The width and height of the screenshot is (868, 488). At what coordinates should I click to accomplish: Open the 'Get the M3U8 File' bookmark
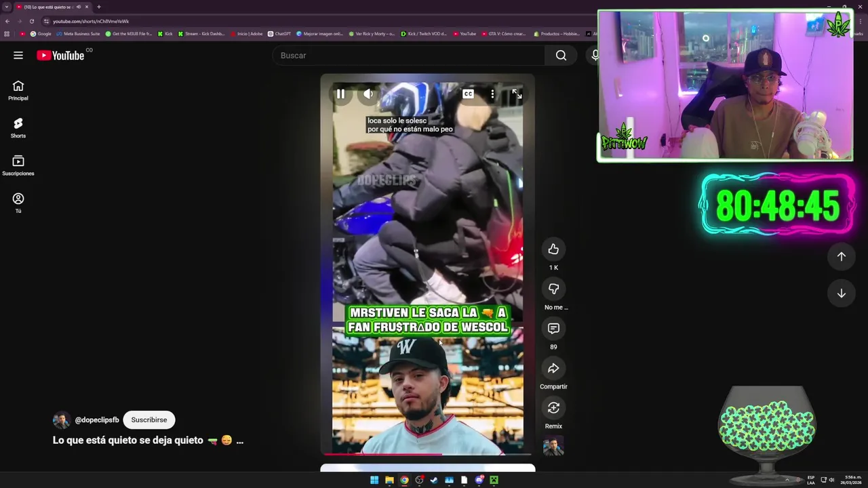click(x=129, y=33)
